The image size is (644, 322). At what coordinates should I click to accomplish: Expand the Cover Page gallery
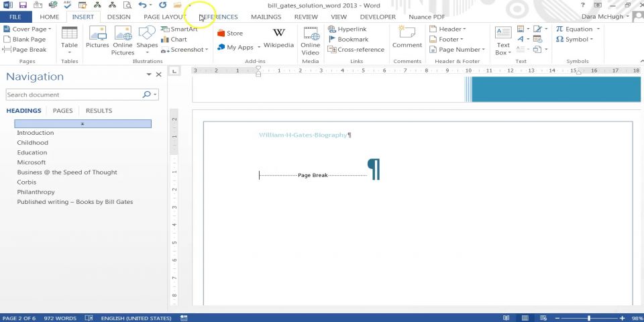27,29
